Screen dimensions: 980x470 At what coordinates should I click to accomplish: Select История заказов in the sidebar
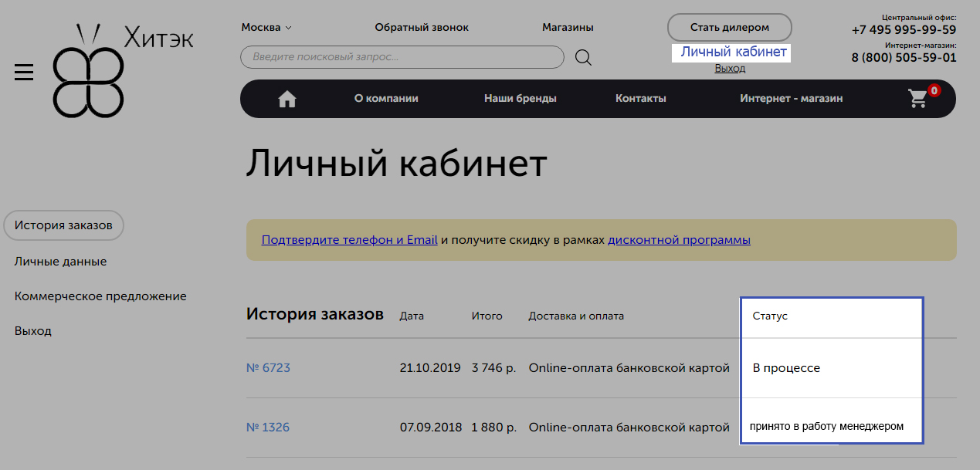pos(63,225)
